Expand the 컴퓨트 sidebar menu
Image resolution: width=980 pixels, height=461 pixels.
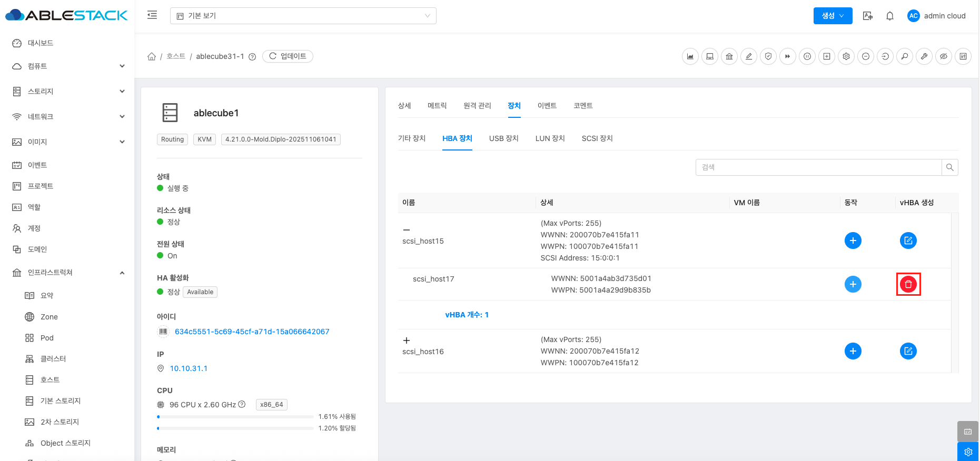pyautogui.click(x=68, y=66)
